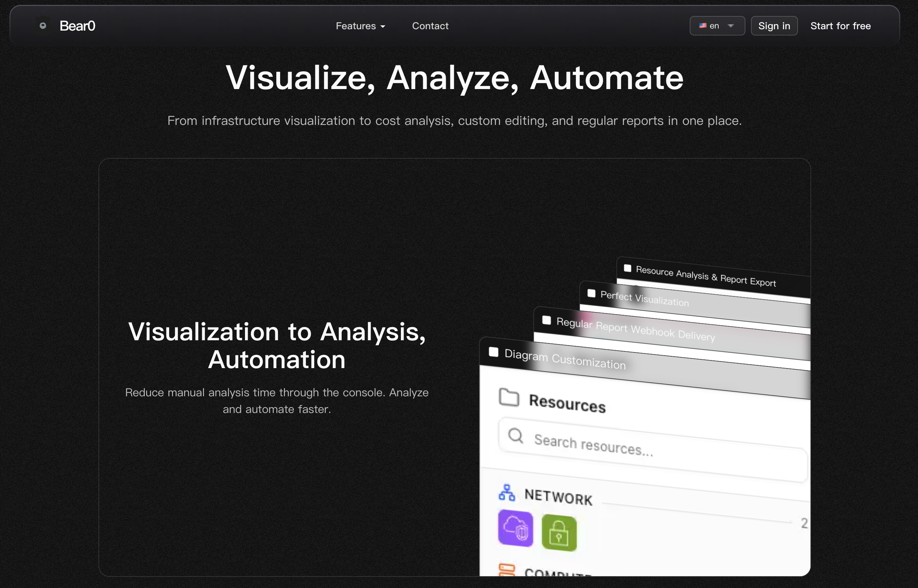Open the en language selector

click(714, 26)
